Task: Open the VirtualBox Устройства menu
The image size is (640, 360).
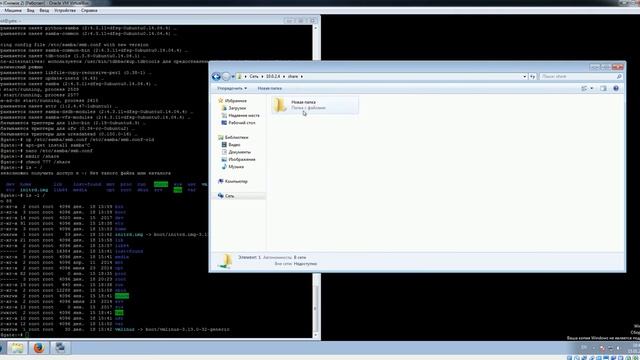Action: click(x=65, y=10)
